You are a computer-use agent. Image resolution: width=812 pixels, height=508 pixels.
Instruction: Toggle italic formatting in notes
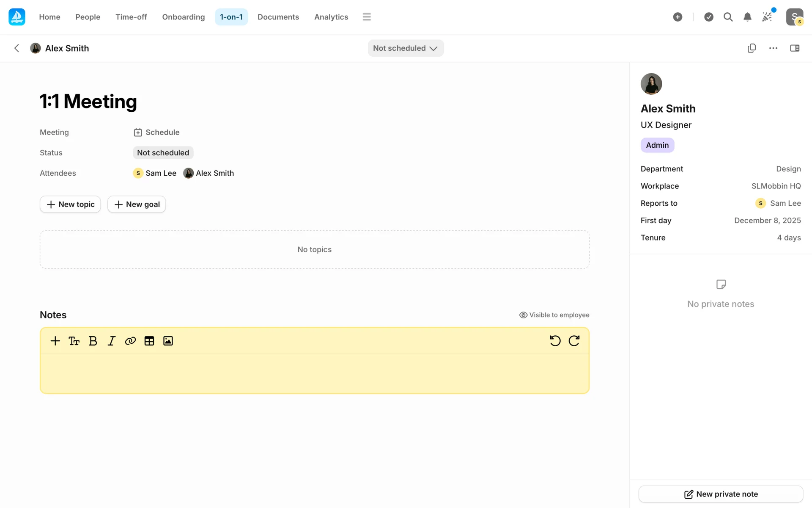pyautogui.click(x=111, y=341)
